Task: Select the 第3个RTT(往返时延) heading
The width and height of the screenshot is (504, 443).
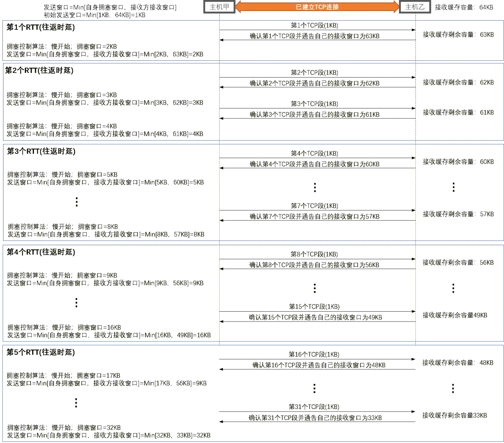Action: pos(41,151)
